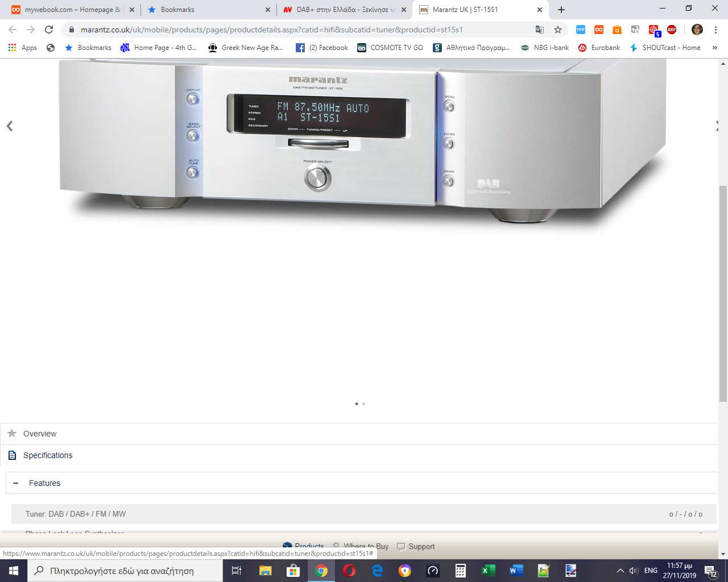Screen dimensions: 728x582
Task: Bookmark this page with the star icon
Action: tap(558, 30)
